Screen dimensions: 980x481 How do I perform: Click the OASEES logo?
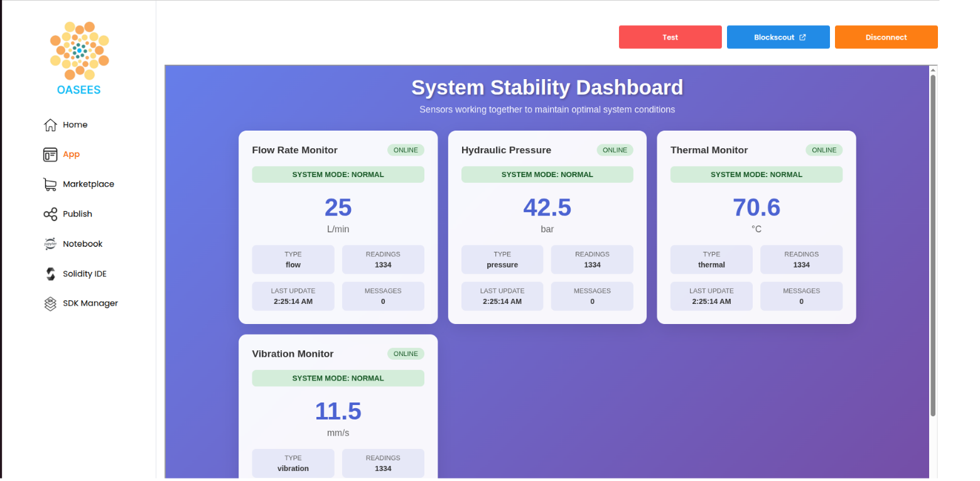point(79,58)
